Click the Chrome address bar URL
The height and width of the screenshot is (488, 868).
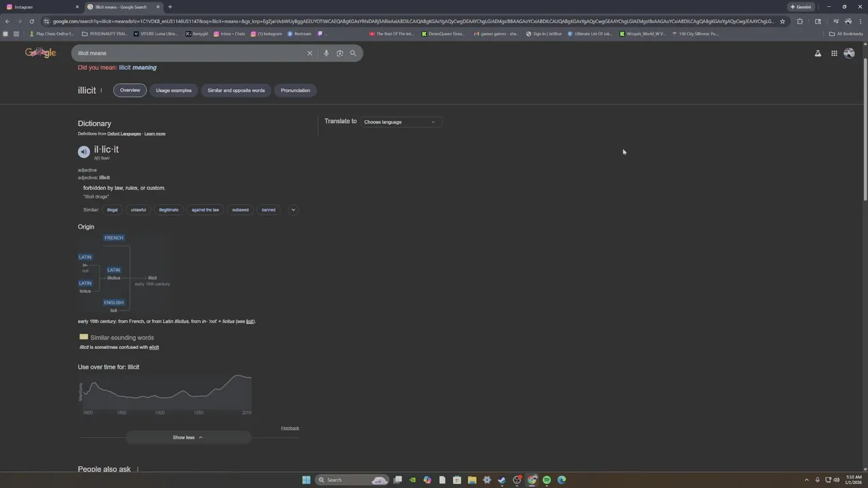[x=414, y=21]
